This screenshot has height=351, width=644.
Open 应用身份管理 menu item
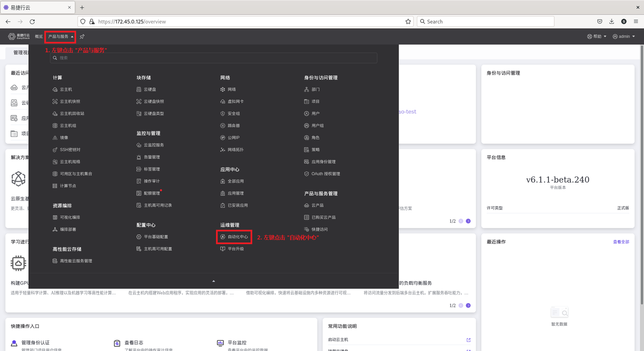(x=320, y=162)
